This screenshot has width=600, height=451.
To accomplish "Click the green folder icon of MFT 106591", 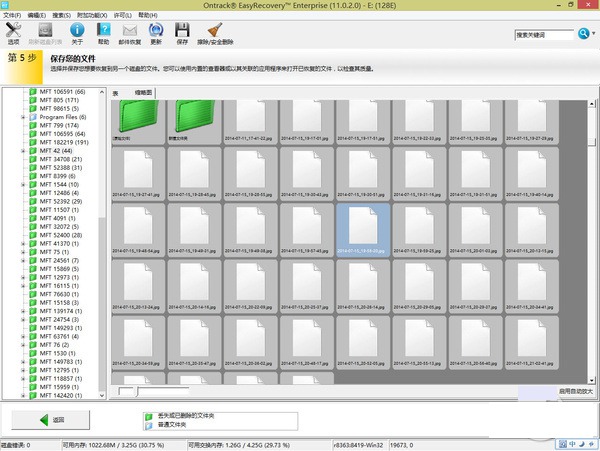I will (x=33, y=92).
